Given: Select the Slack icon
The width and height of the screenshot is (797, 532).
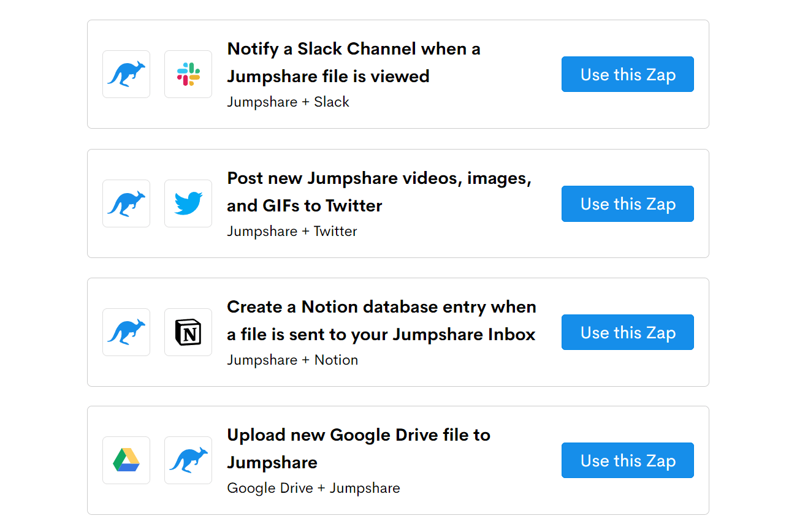Looking at the screenshot, I should [188, 74].
